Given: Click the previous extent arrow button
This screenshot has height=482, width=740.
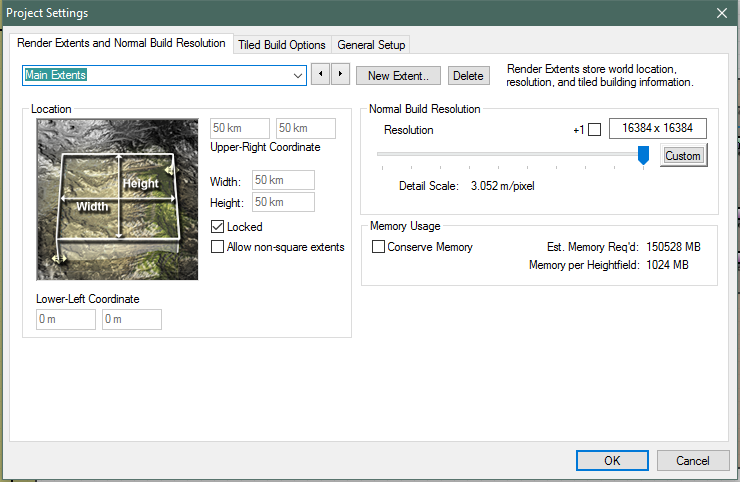Looking at the screenshot, I should (x=320, y=75).
